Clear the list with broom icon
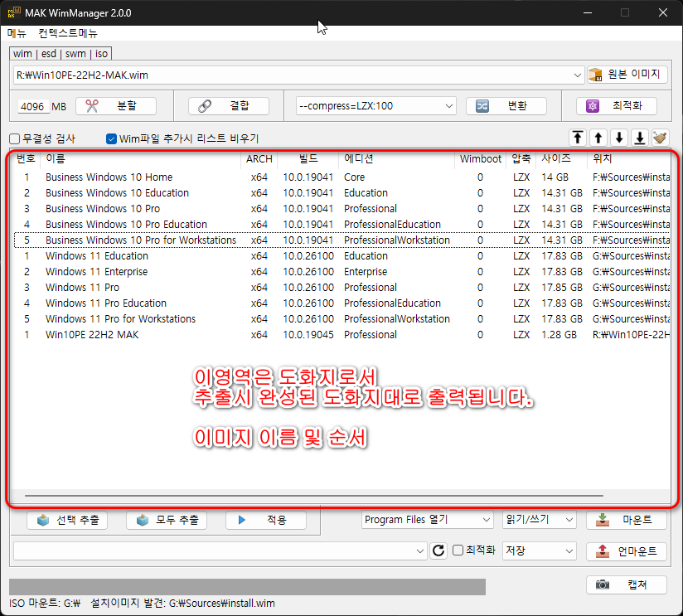The height and width of the screenshot is (616, 683). 661,138
